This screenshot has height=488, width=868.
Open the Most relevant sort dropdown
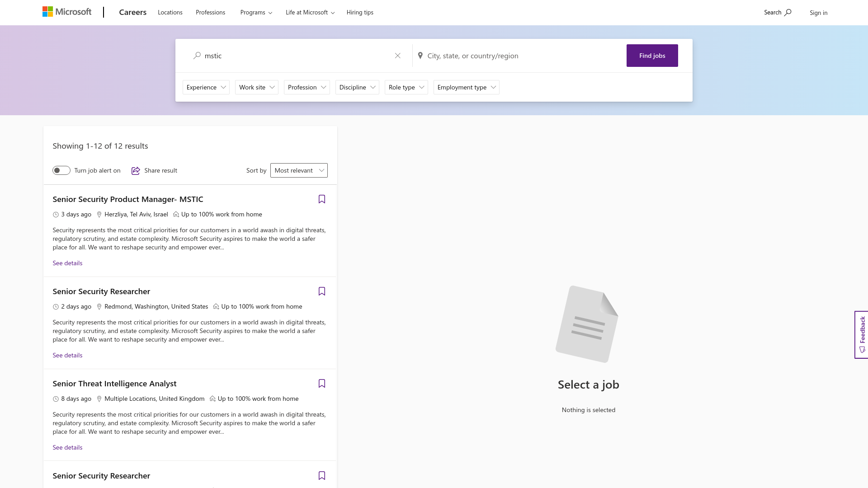click(x=299, y=170)
